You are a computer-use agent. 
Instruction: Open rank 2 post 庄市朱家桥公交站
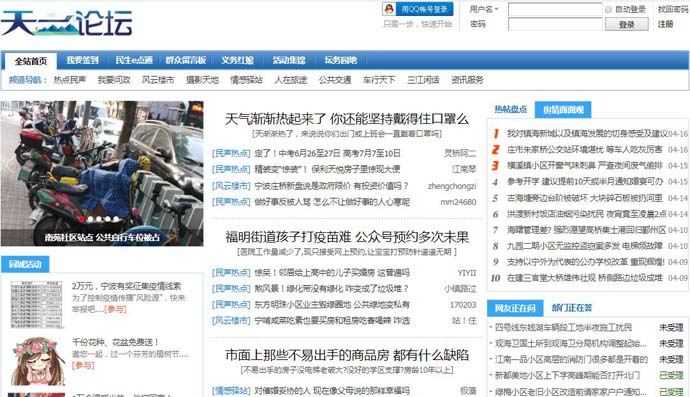[584, 150]
